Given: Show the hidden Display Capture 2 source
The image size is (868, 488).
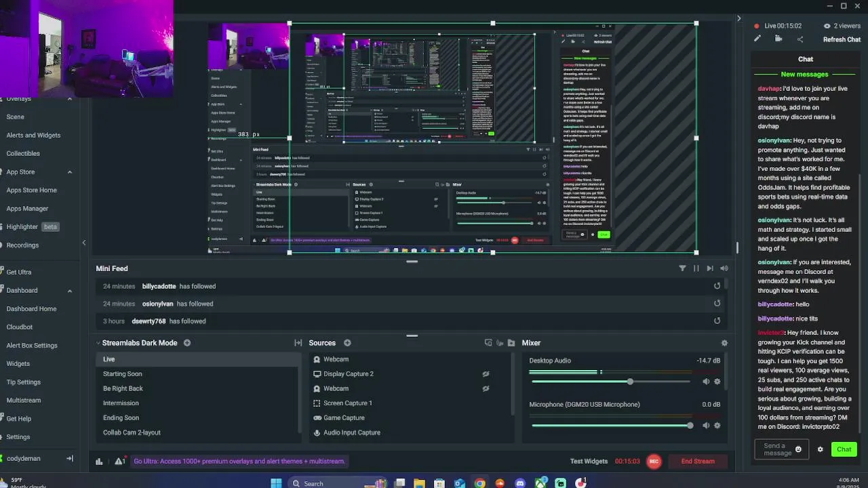Looking at the screenshot, I should coord(486,374).
